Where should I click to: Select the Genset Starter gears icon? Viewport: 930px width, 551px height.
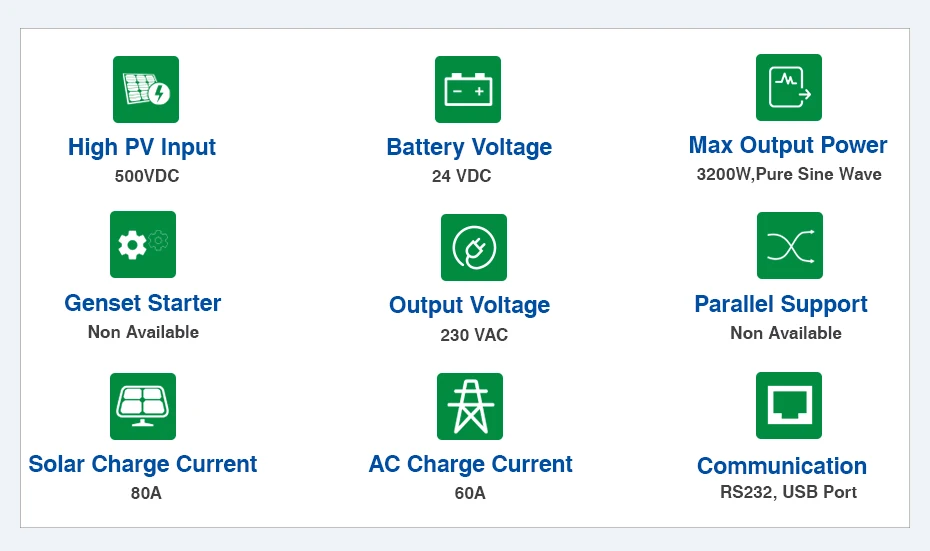pyautogui.click(x=143, y=244)
